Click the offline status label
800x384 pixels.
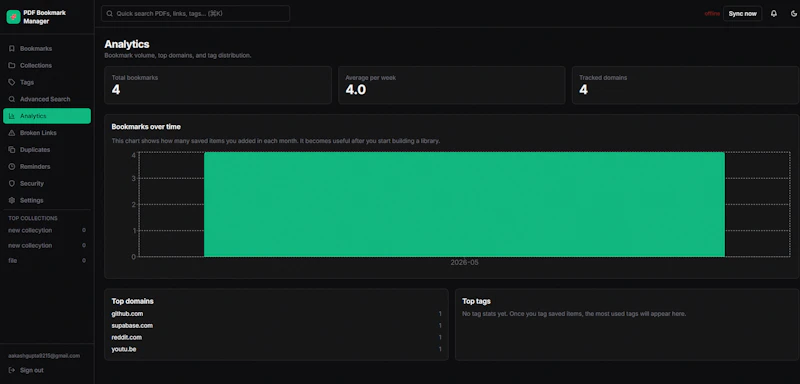712,14
